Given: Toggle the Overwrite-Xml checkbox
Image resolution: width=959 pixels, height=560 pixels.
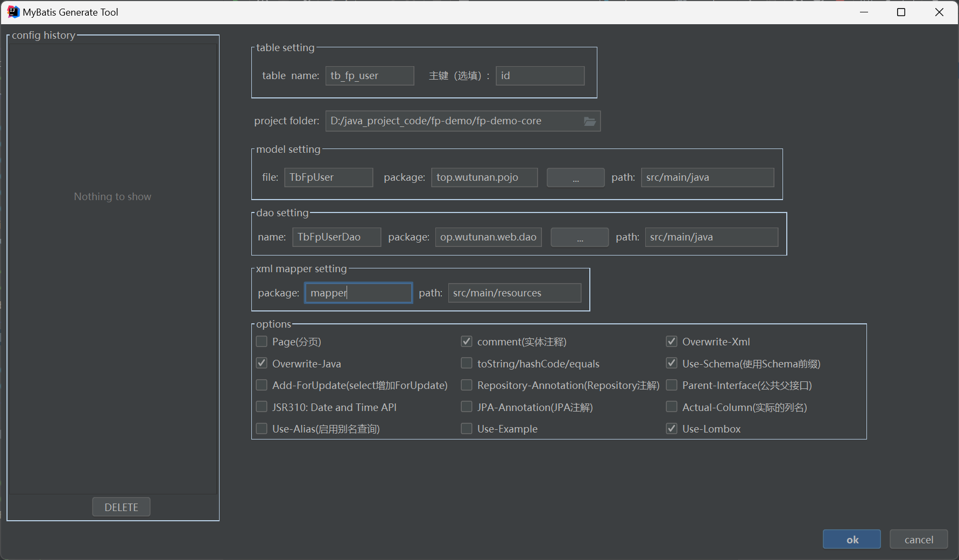Looking at the screenshot, I should (672, 342).
